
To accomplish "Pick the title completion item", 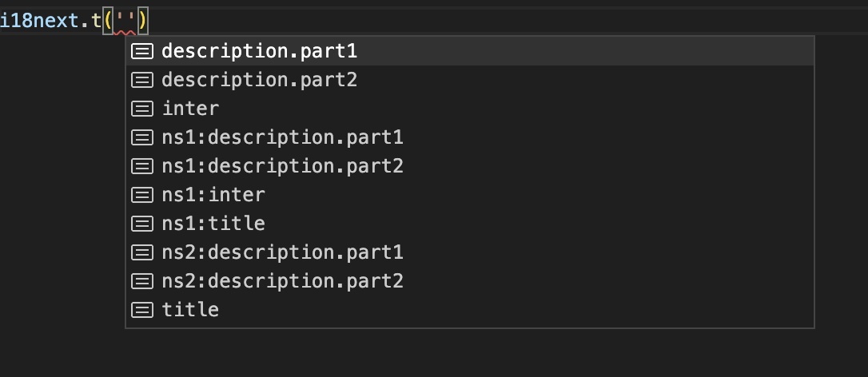I will pyautogui.click(x=190, y=310).
